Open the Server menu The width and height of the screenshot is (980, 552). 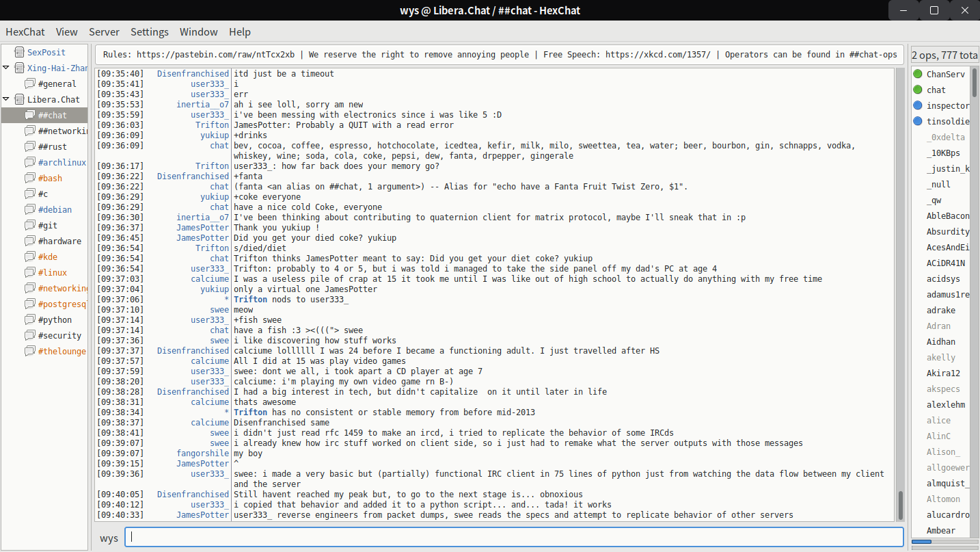pyautogui.click(x=104, y=32)
